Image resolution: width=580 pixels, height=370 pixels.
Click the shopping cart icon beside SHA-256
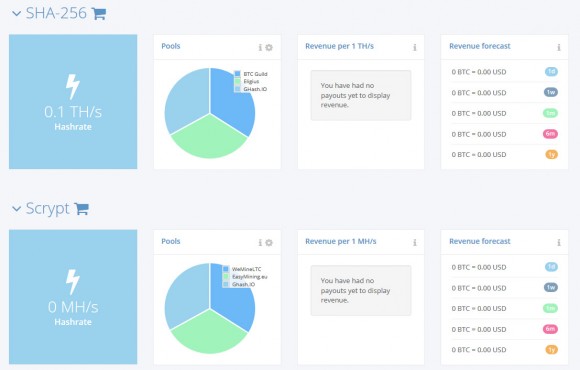pos(99,14)
